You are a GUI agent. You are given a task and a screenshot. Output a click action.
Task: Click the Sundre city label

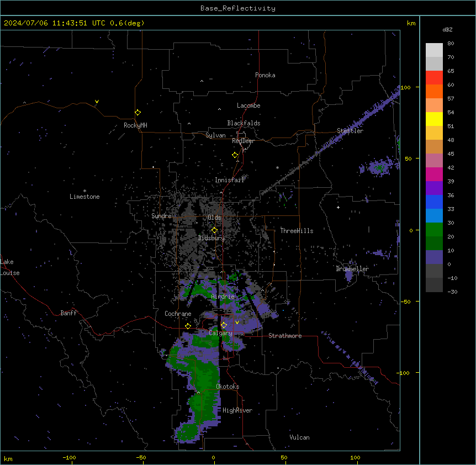[x=161, y=216]
